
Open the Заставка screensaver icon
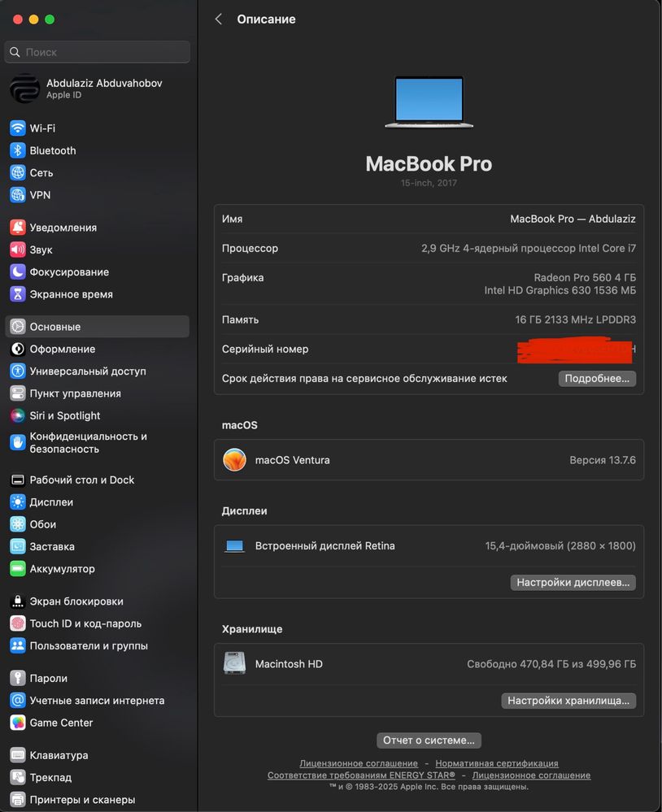point(18,546)
